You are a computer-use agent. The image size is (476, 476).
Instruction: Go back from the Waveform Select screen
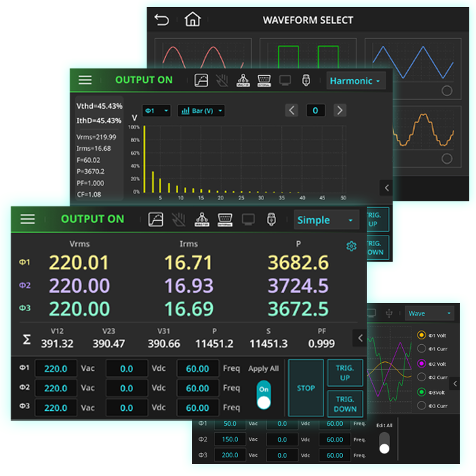coord(162,20)
